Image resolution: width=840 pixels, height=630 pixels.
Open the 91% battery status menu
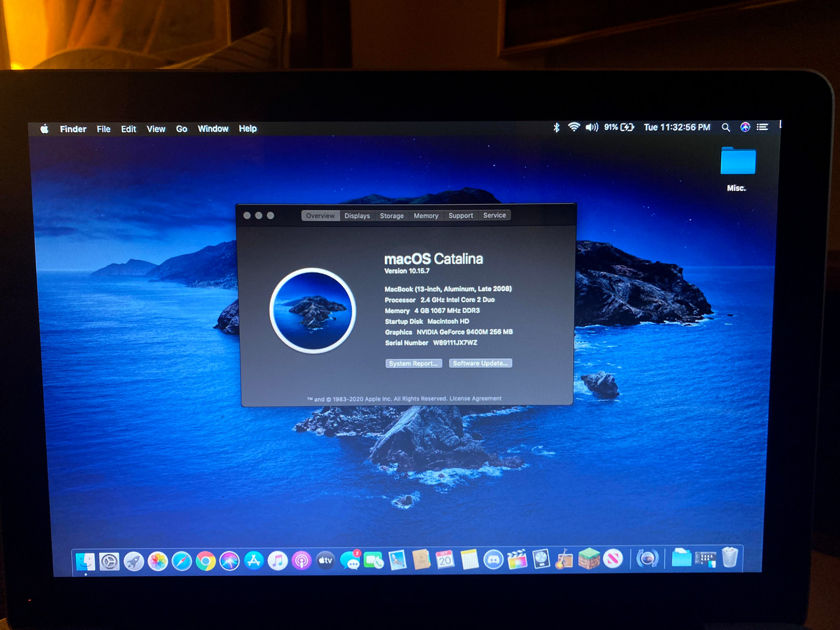click(619, 127)
